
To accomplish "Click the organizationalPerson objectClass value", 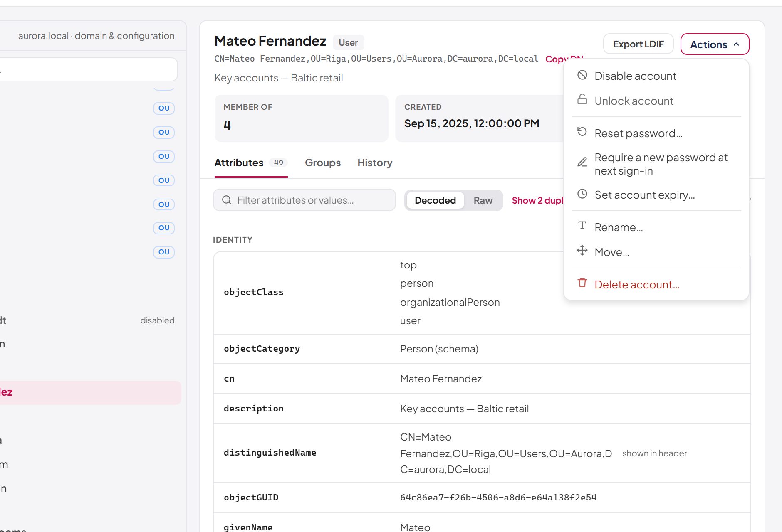I will click(x=450, y=303).
